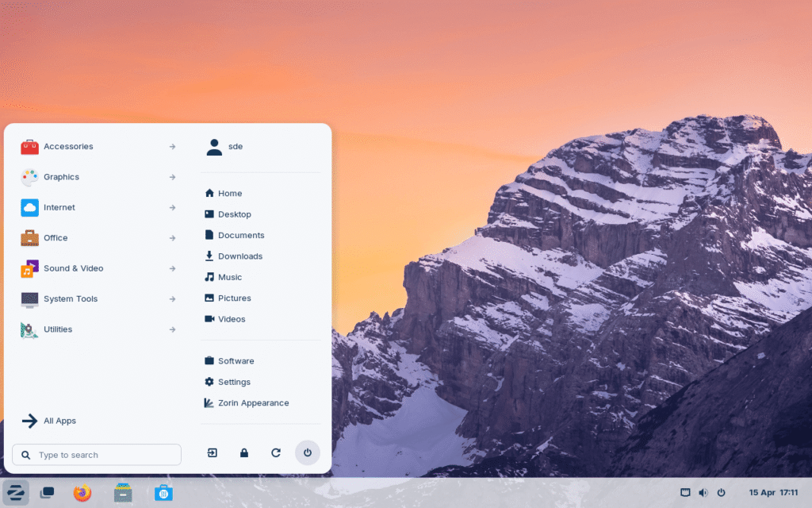
Task: Open the Accessories menu category
Action: [70, 147]
